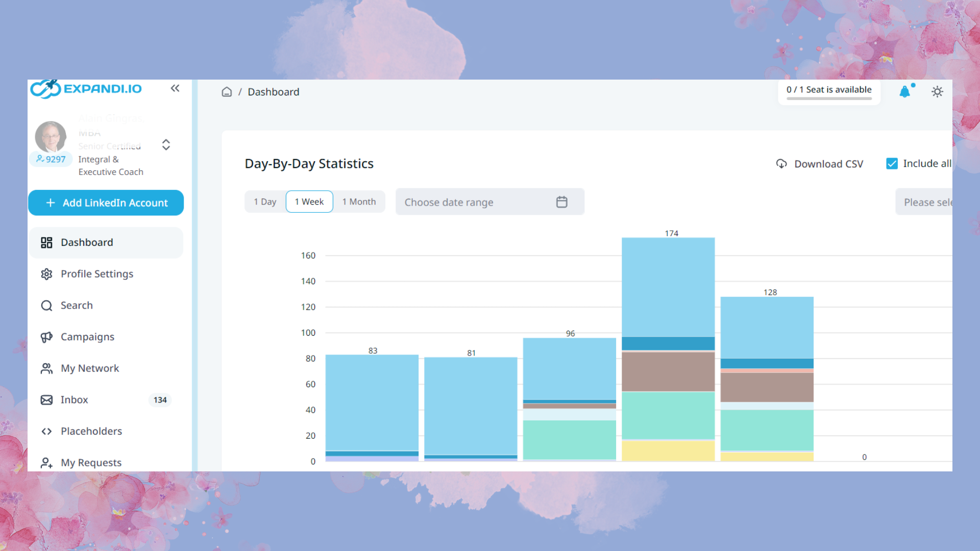
Task: Open Profile Settings in sidebar
Action: point(97,274)
